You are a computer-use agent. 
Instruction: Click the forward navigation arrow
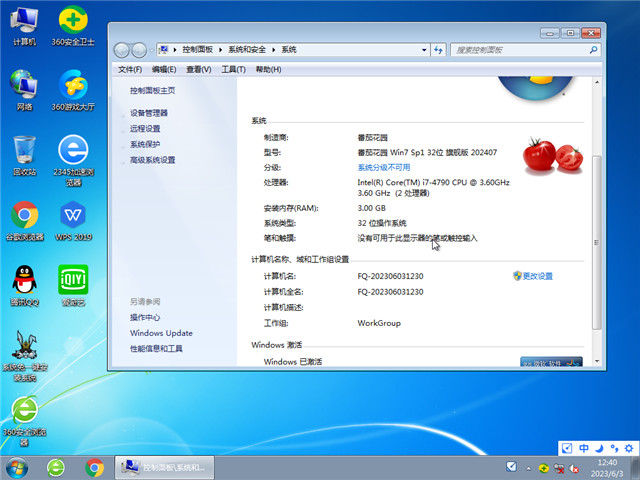[139, 50]
